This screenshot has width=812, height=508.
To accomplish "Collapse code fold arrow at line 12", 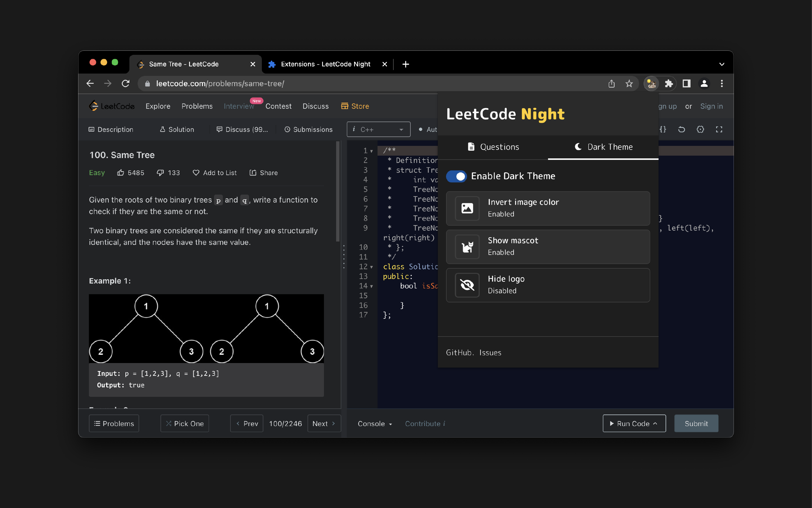I will click(371, 267).
